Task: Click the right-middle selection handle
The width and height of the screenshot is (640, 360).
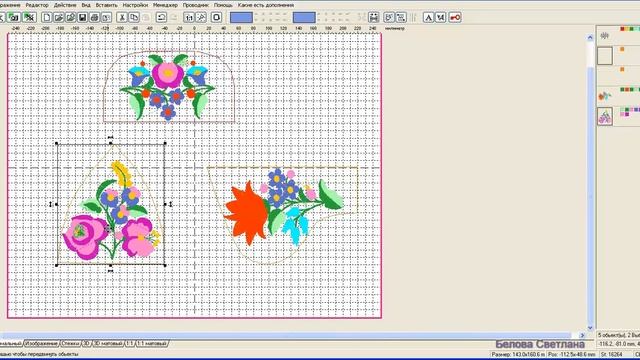Action: coord(165,204)
